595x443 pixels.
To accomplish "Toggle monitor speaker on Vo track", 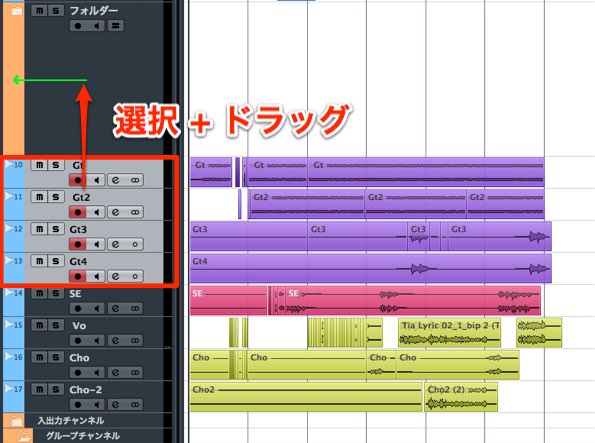I will point(96,341).
